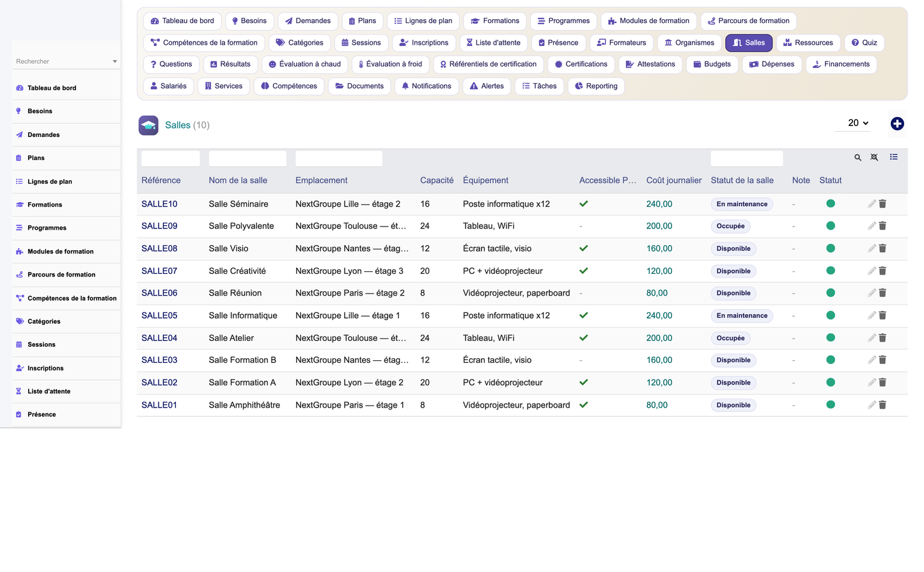Delete SALLE05 using the trash icon
Screen dimensions: 924x572
[x=882, y=315]
